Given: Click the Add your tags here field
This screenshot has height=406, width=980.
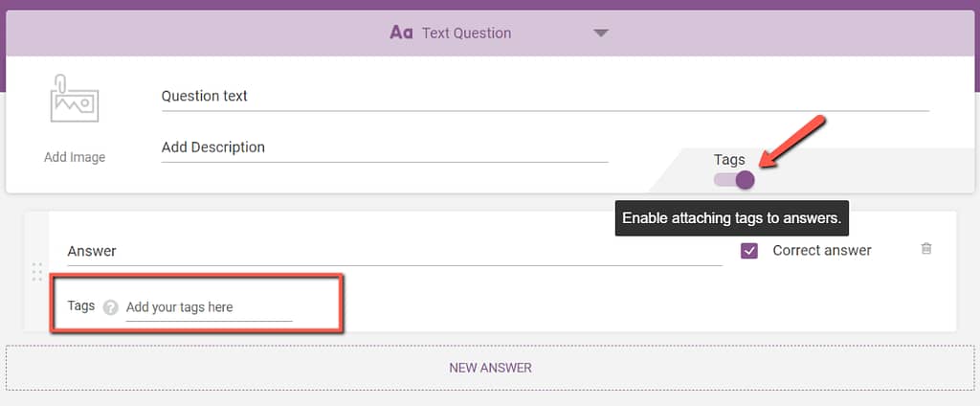Looking at the screenshot, I should [x=209, y=307].
